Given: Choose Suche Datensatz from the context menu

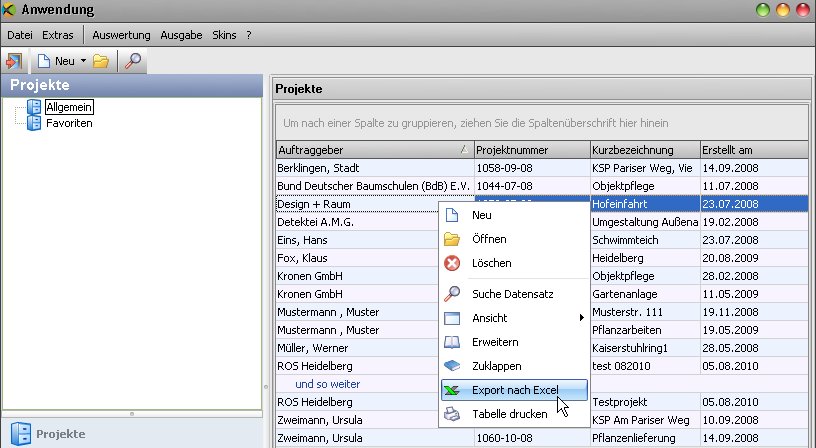Looking at the screenshot, I should pos(514,293).
